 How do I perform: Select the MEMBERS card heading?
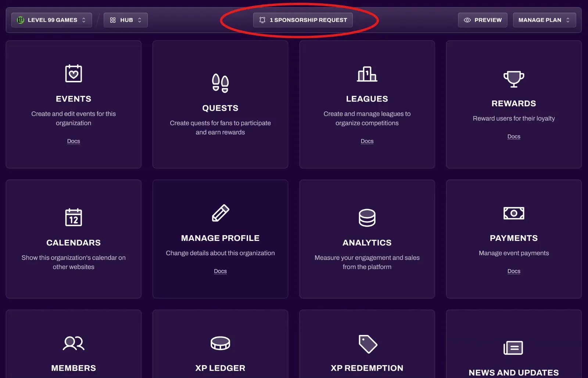tap(73, 368)
